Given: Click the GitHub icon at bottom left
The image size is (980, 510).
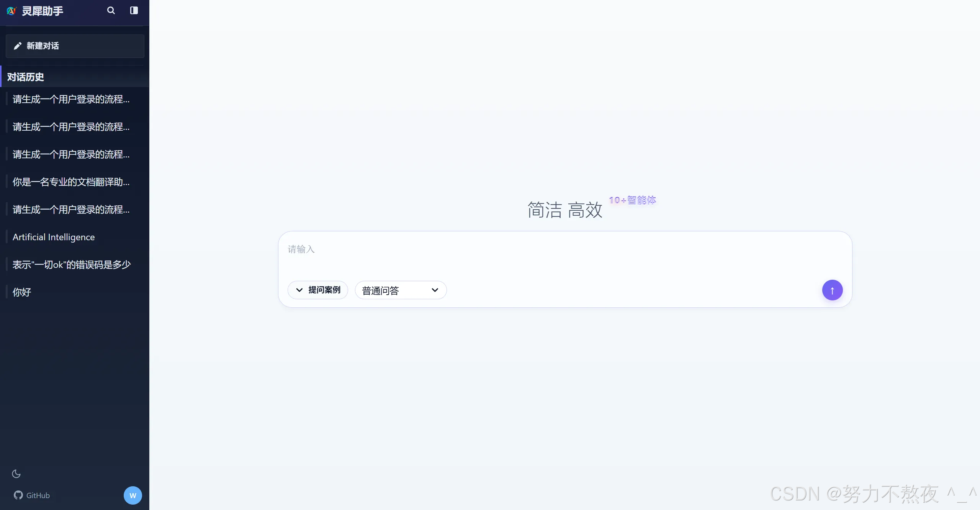Looking at the screenshot, I should click(x=18, y=495).
